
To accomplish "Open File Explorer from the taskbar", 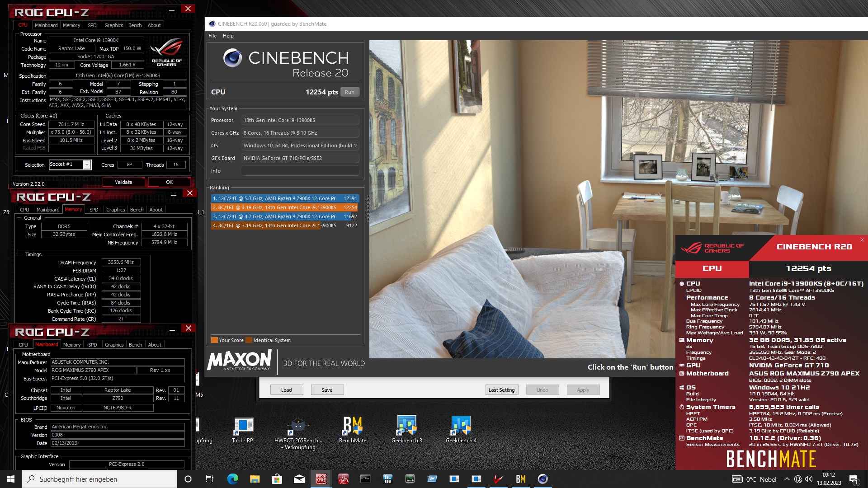I will coord(255,479).
